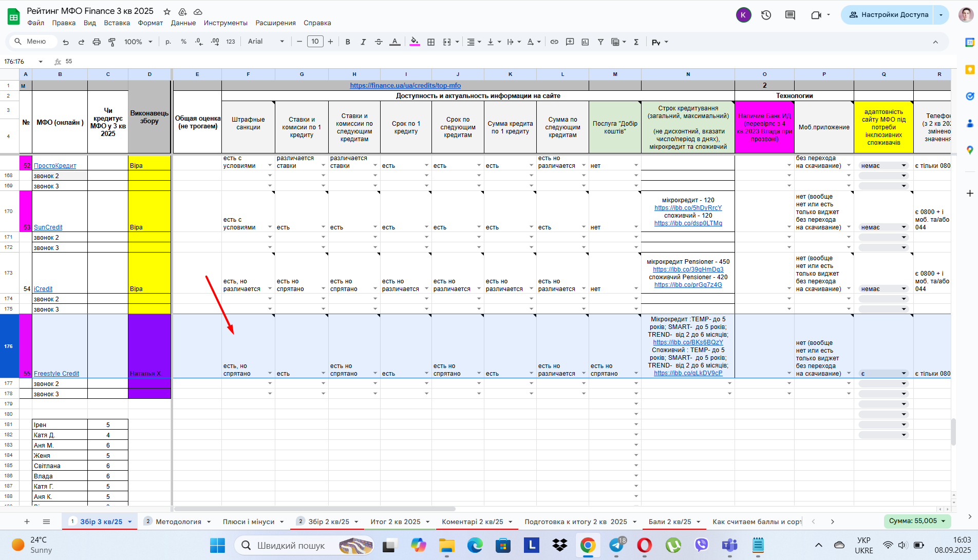Open text color picker
Screen dimensions: 978x560
pos(394,42)
